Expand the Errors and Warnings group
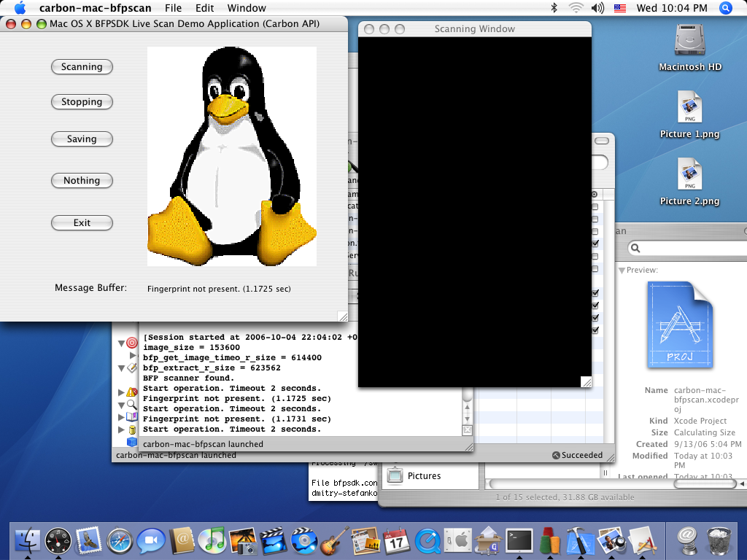 tap(121, 392)
